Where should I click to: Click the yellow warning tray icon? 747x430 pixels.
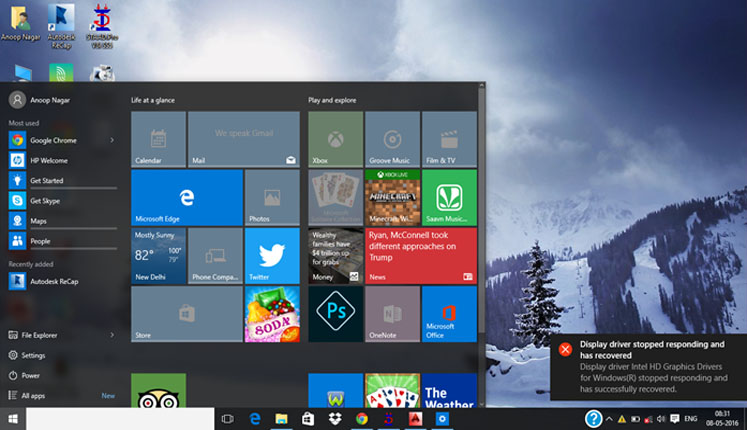[622, 419]
